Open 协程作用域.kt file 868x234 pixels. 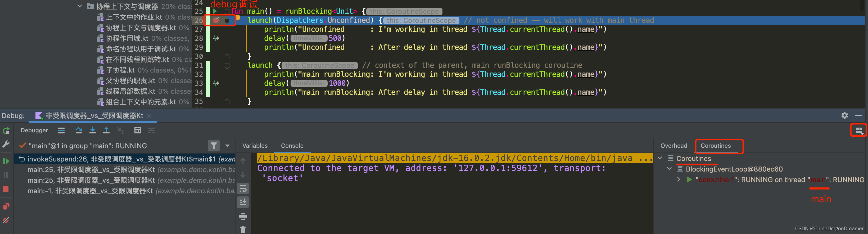[x=127, y=38]
